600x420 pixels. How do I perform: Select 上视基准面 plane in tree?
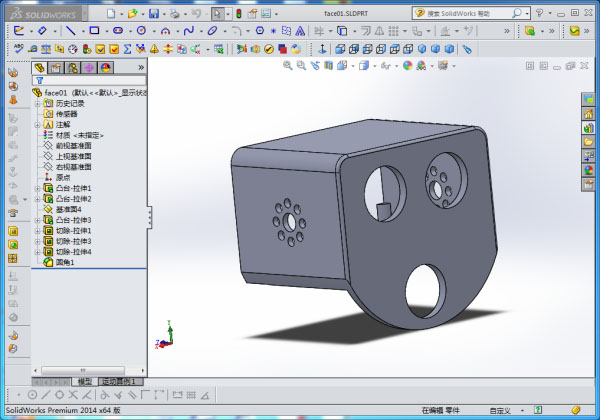[x=68, y=156]
